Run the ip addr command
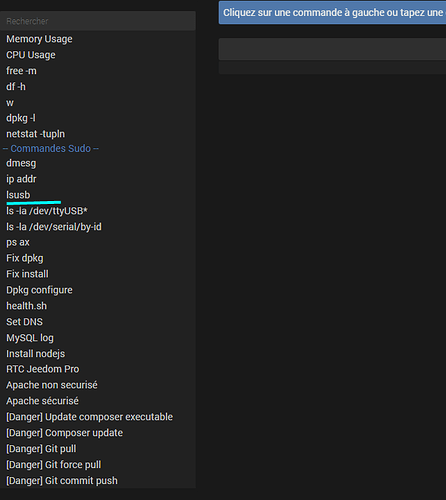Image resolution: width=446 pixels, height=500 pixels. [21, 179]
